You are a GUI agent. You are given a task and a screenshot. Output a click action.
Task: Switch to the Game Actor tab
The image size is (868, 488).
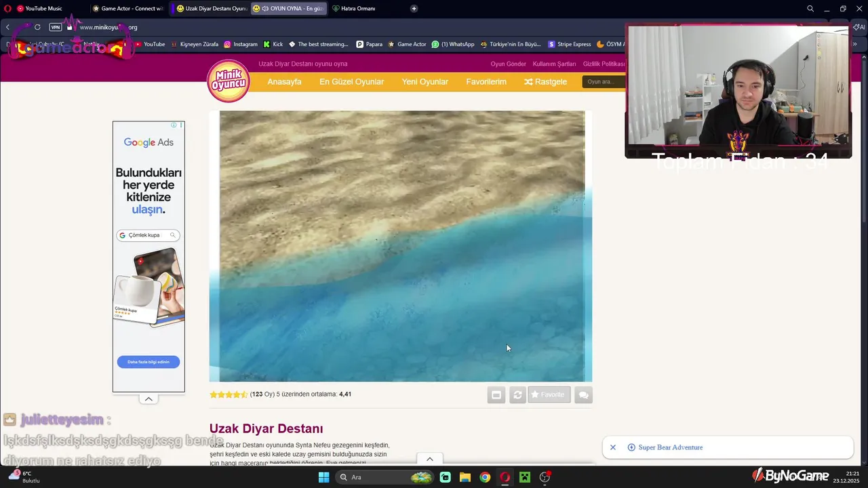coord(128,8)
